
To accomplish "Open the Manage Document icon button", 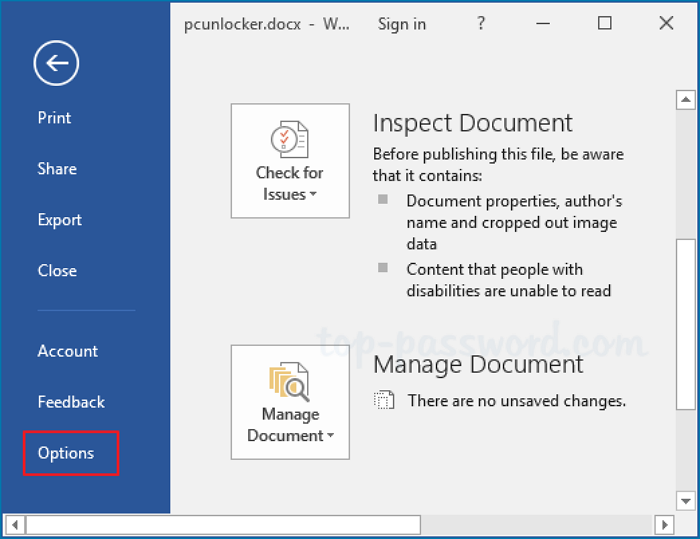I will point(290,402).
